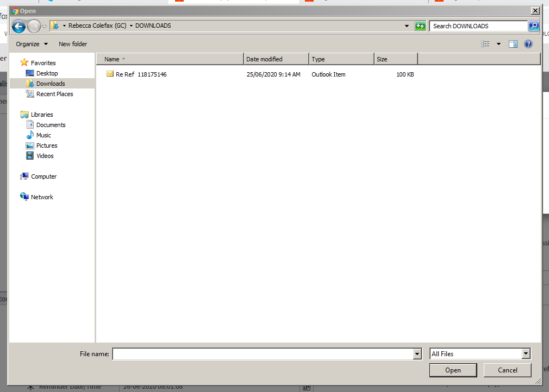
Task: Click the Desktop monitor icon
Action: click(30, 73)
